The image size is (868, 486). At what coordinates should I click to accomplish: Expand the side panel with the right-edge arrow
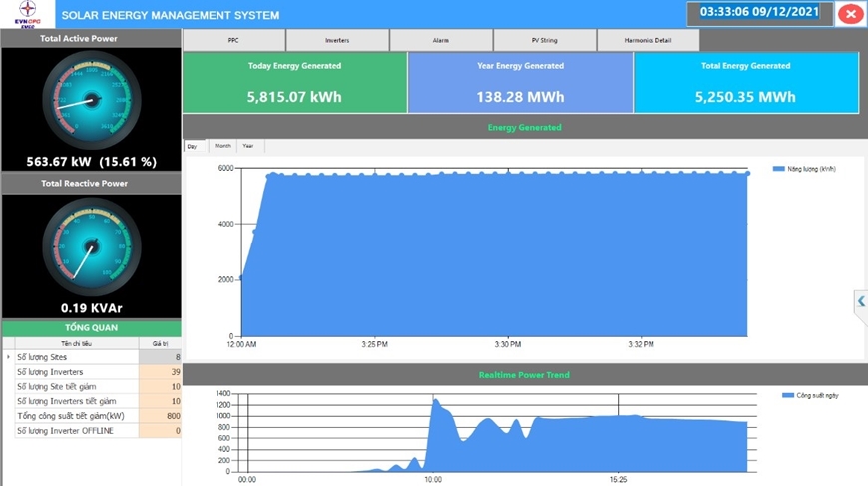[861, 301]
